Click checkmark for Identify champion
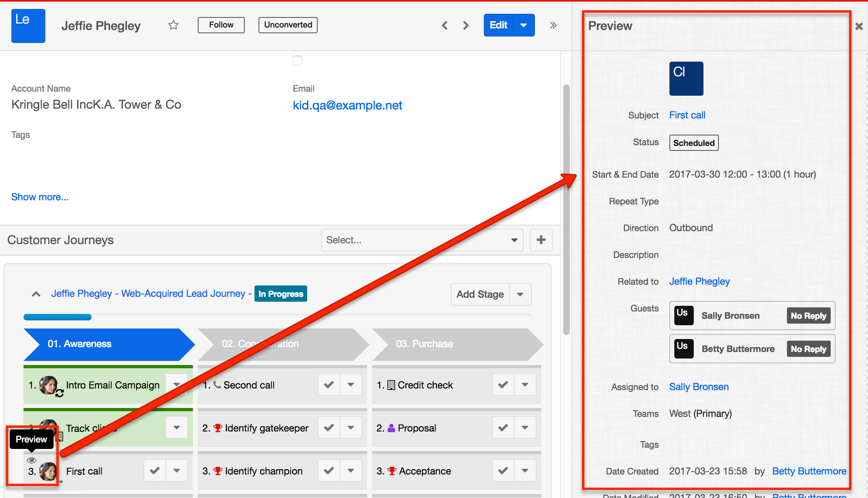 (329, 470)
